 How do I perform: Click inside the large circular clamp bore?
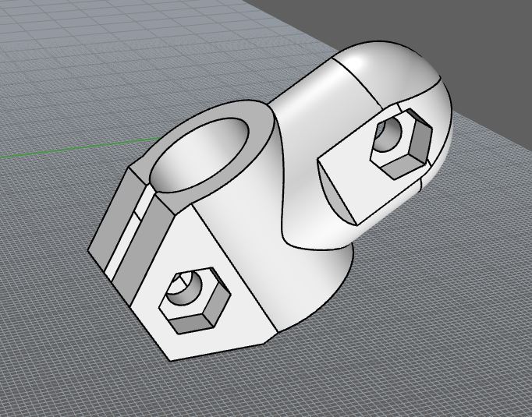[200, 155]
